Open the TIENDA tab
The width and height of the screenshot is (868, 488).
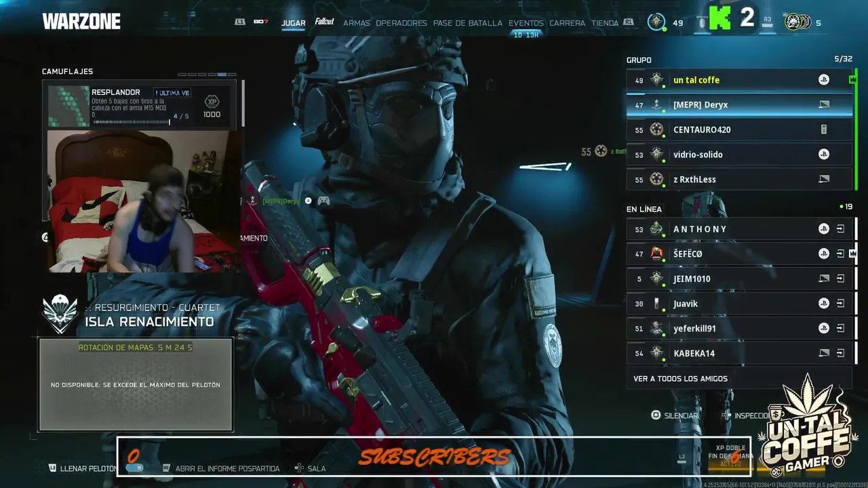[x=605, y=23]
